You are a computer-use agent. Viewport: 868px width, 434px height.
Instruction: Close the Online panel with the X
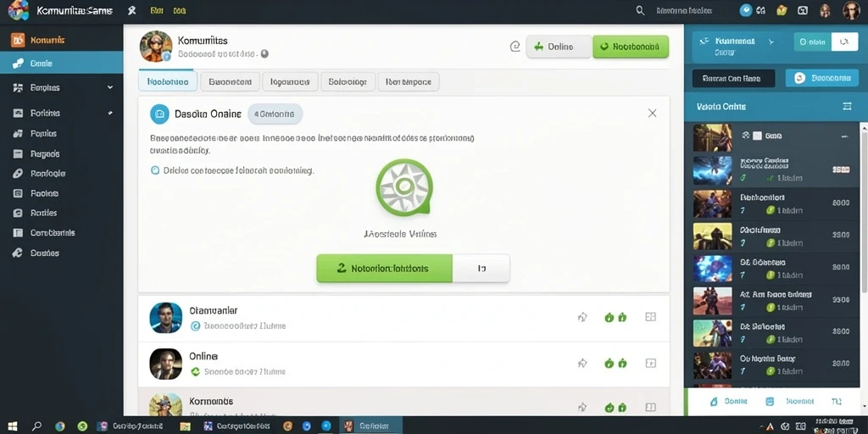652,113
